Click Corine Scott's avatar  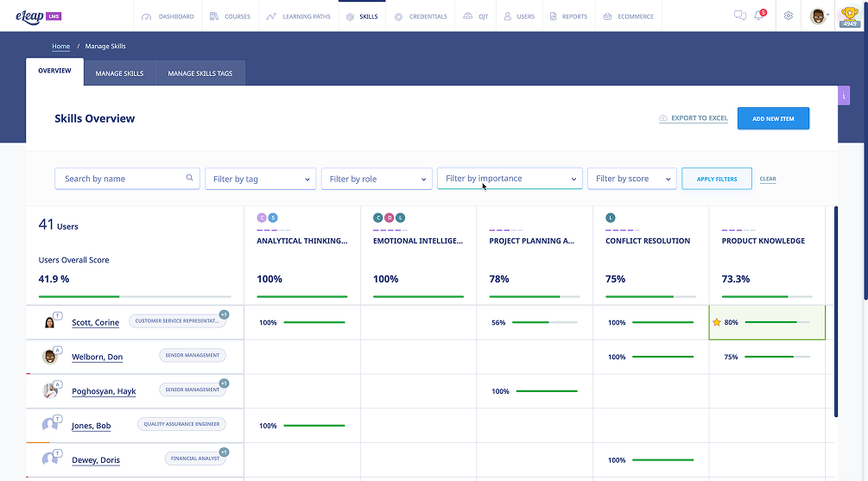coord(50,321)
